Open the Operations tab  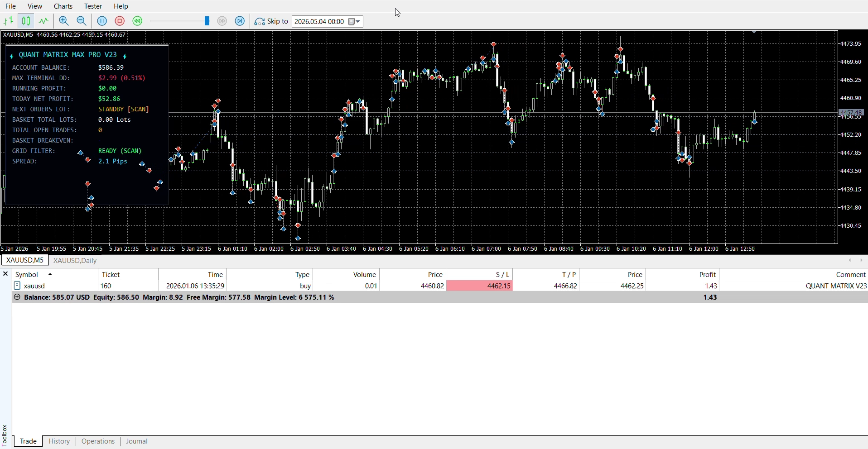tap(98, 441)
